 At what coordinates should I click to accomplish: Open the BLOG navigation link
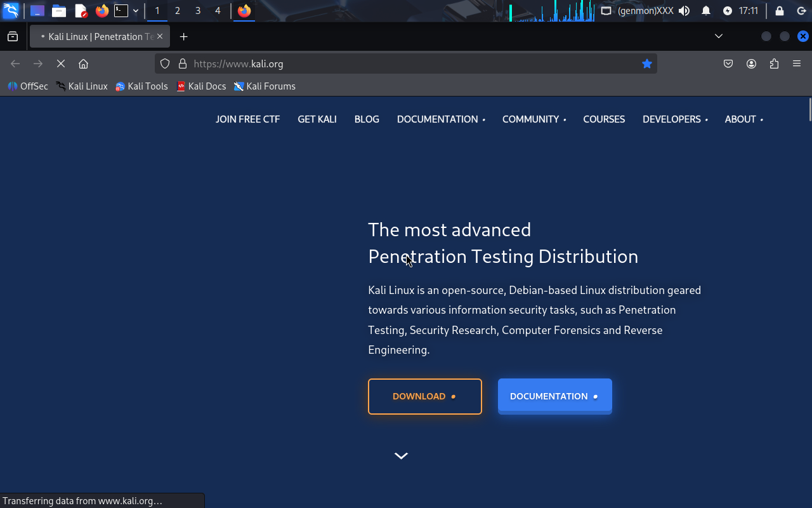coord(367,119)
